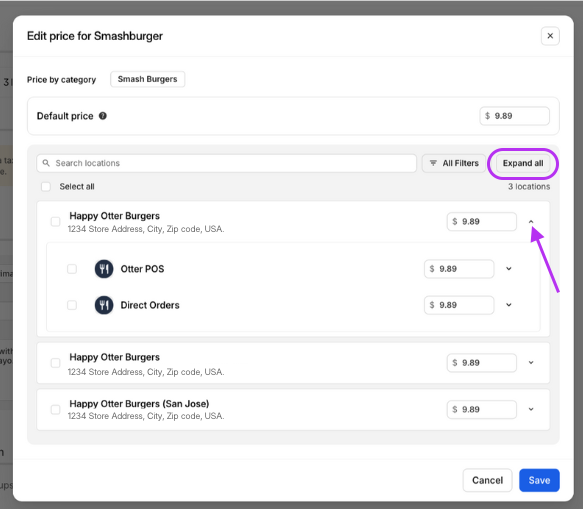This screenshot has width=583, height=509.
Task: Check the Direct Orders checkbox
Action: tap(72, 305)
